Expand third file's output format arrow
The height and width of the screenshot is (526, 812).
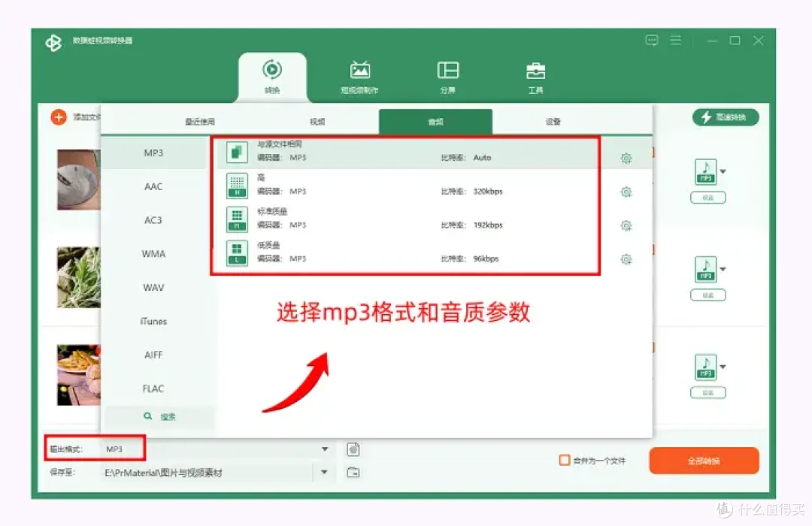723,367
